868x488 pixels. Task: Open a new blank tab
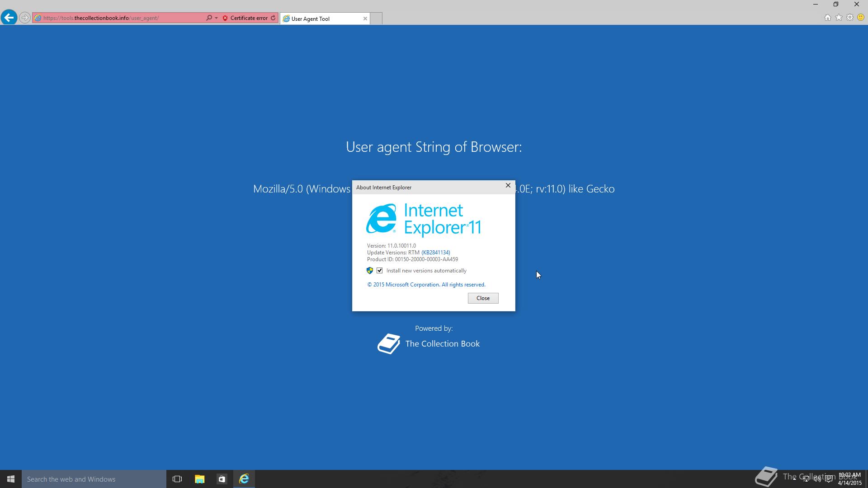tap(376, 19)
